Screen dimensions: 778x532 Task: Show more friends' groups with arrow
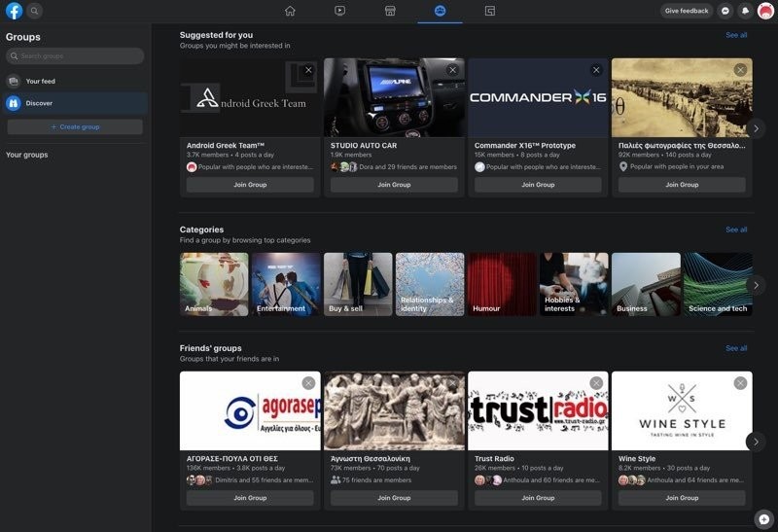(756, 442)
